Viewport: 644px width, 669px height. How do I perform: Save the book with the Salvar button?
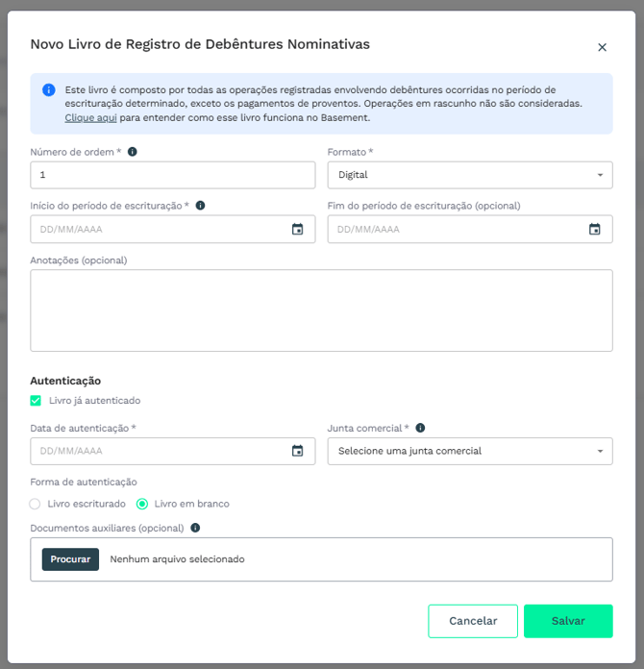[568, 621]
